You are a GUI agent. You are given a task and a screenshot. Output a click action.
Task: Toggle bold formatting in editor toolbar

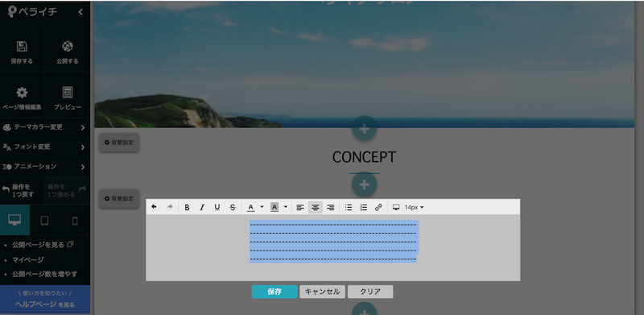pyautogui.click(x=187, y=207)
